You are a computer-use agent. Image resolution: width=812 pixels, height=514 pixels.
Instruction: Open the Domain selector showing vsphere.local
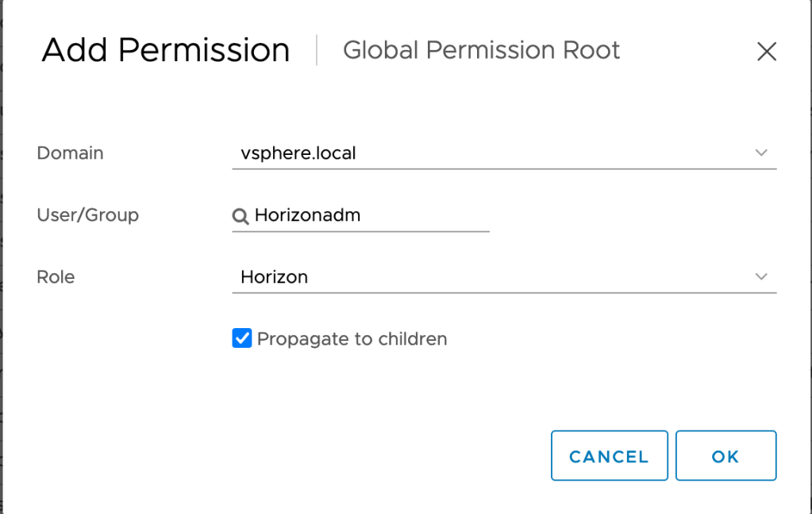click(x=298, y=153)
